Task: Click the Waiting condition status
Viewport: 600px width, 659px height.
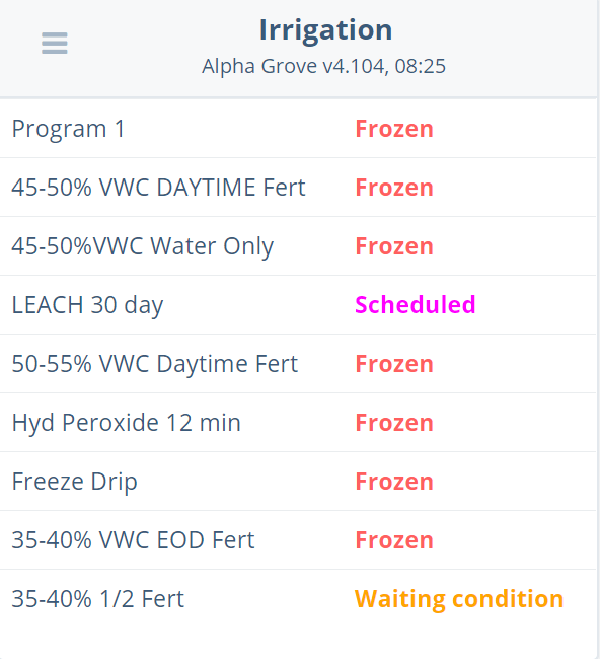Action: pyautogui.click(x=458, y=600)
